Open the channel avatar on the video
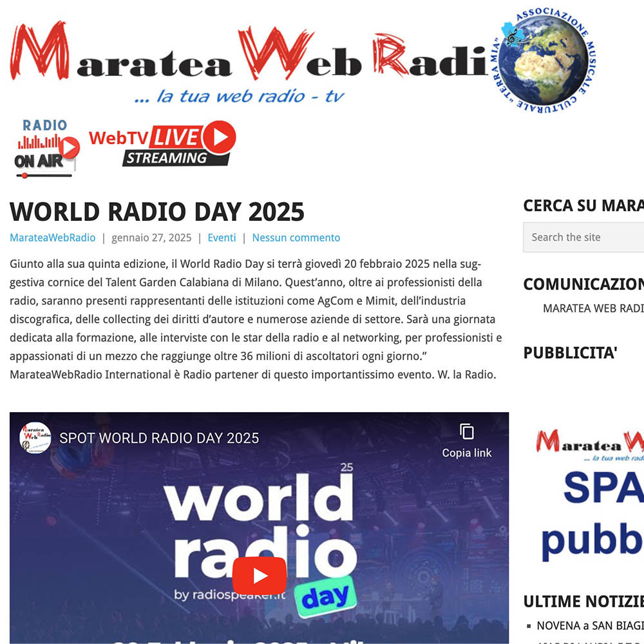Screen dimensions: 644x644 point(35,438)
